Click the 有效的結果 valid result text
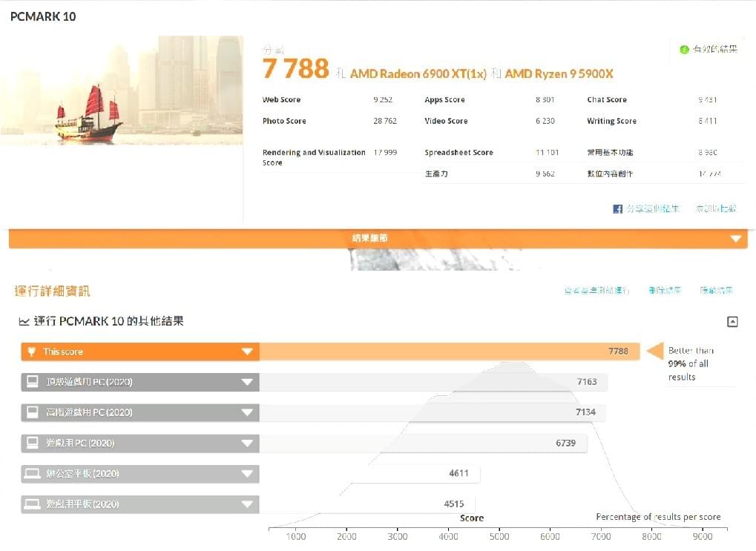756x551 pixels. (715, 49)
